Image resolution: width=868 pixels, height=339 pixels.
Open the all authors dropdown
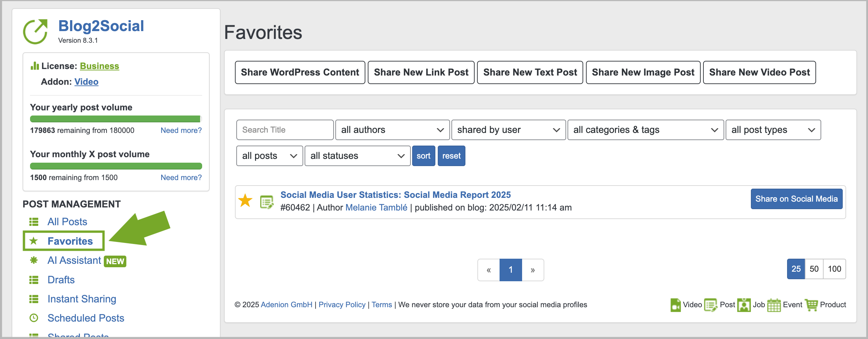pyautogui.click(x=392, y=130)
